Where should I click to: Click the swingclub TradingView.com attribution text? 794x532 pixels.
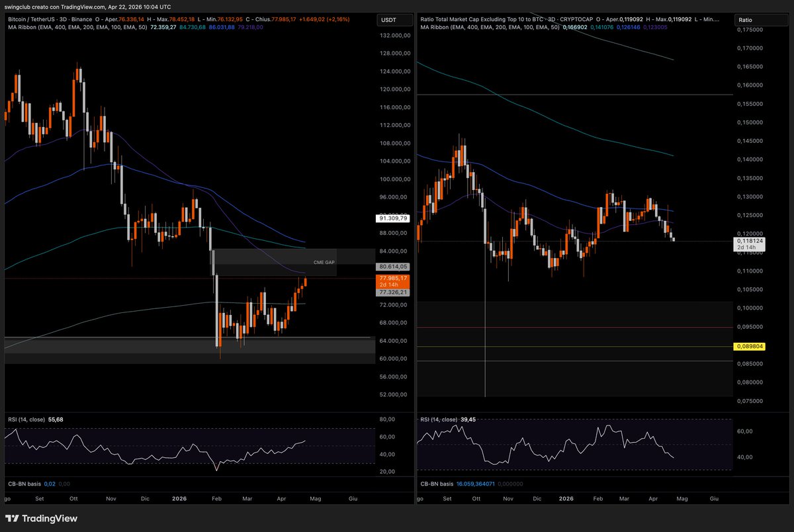tap(86, 6)
